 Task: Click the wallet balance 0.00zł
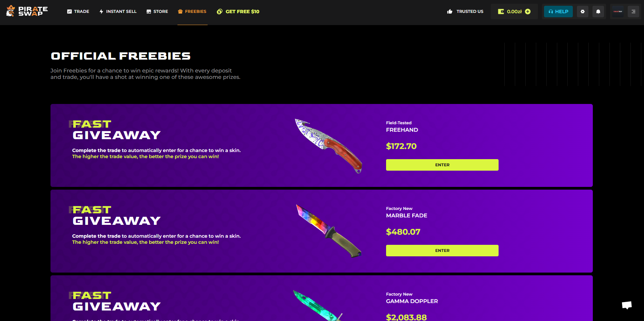pos(514,12)
